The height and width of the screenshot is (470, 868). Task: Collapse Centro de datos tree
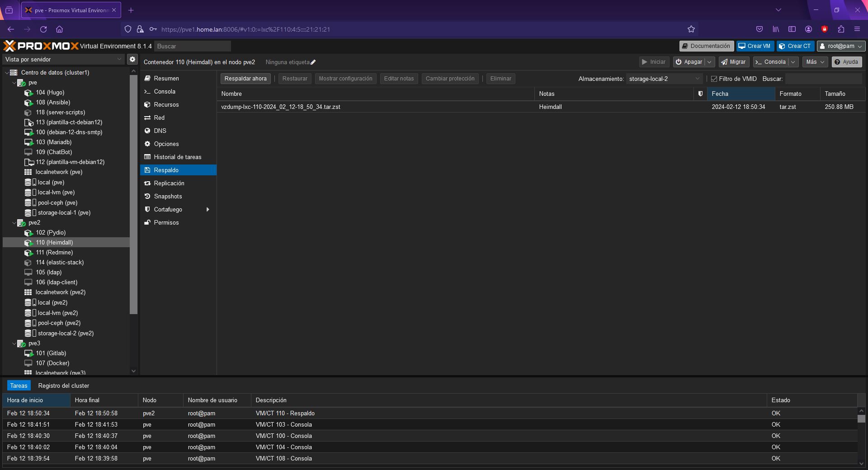(x=7, y=72)
